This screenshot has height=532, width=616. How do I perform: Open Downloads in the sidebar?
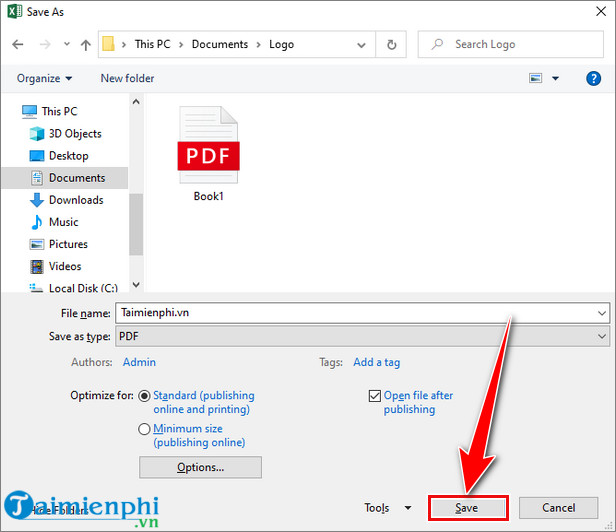pos(76,200)
